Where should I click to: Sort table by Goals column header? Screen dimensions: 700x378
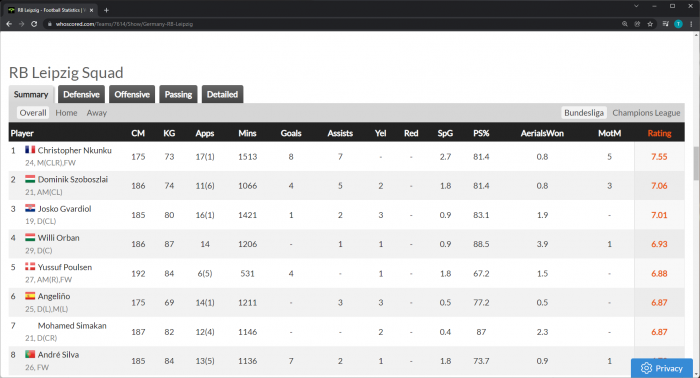tap(291, 133)
